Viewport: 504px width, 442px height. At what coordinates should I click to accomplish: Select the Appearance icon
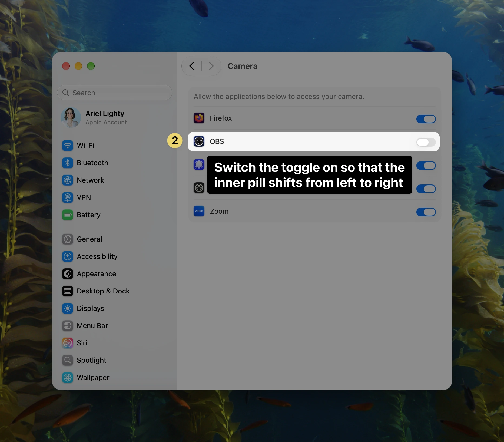[x=68, y=274]
